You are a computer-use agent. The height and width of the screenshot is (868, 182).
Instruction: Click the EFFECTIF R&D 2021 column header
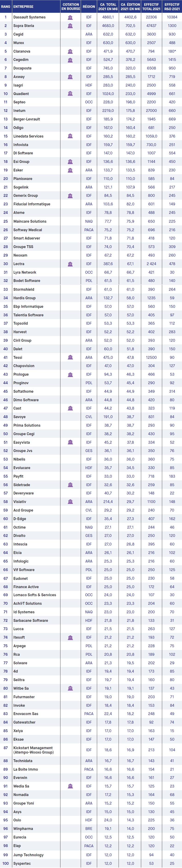[x=172, y=6]
